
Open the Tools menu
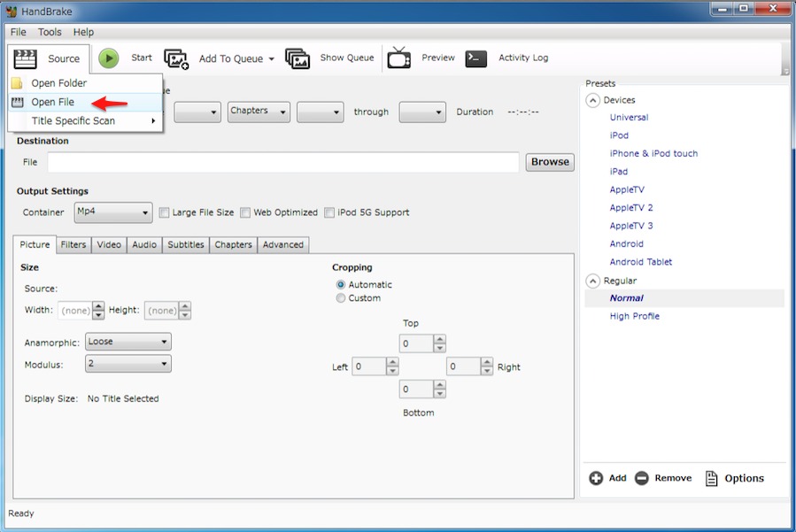click(x=50, y=32)
